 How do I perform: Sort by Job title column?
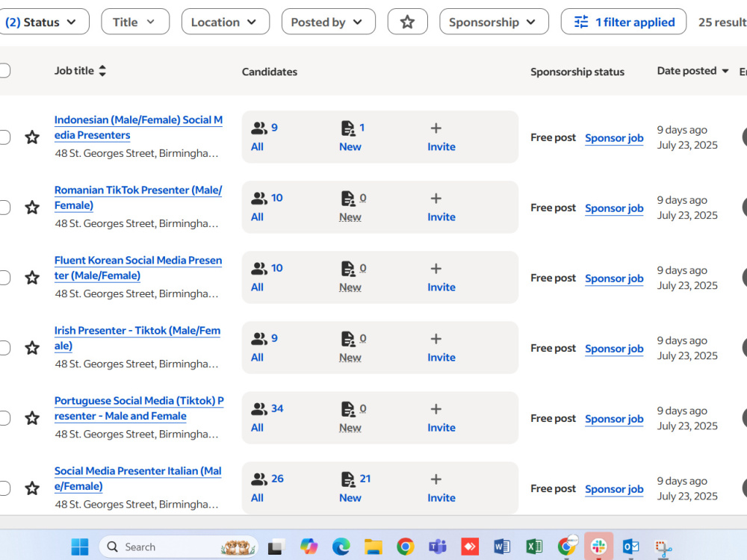[x=80, y=71]
